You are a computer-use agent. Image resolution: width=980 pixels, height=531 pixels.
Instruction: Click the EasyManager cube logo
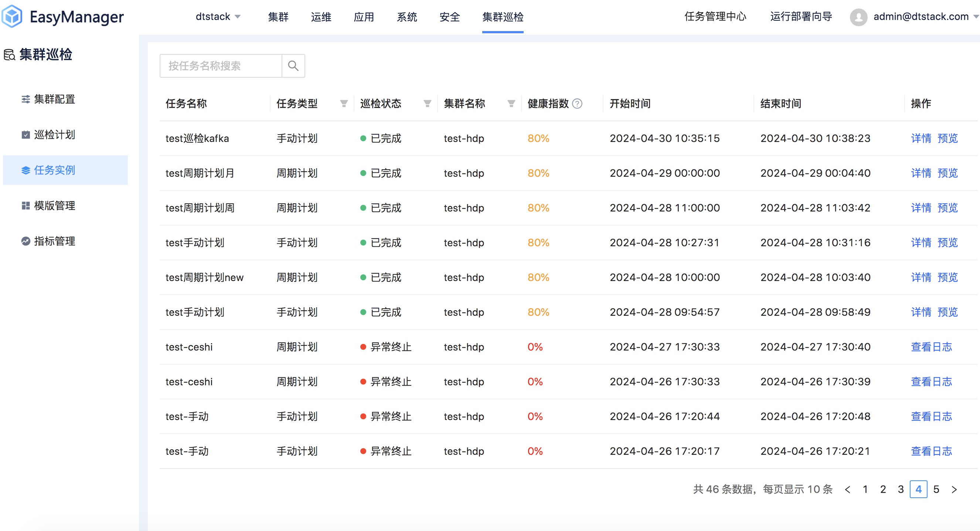pyautogui.click(x=12, y=16)
